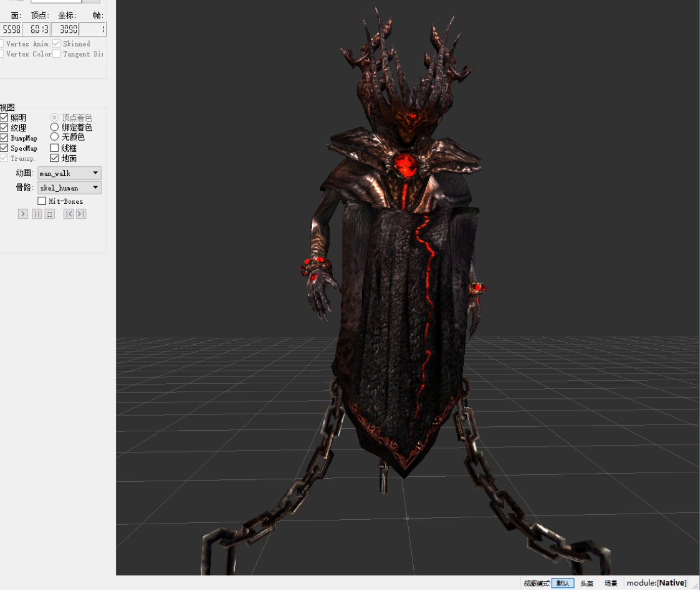Toggle the 照明 lighting checkbox
Image resolution: width=700 pixels, height=590 pixels.
pos(4,117)
